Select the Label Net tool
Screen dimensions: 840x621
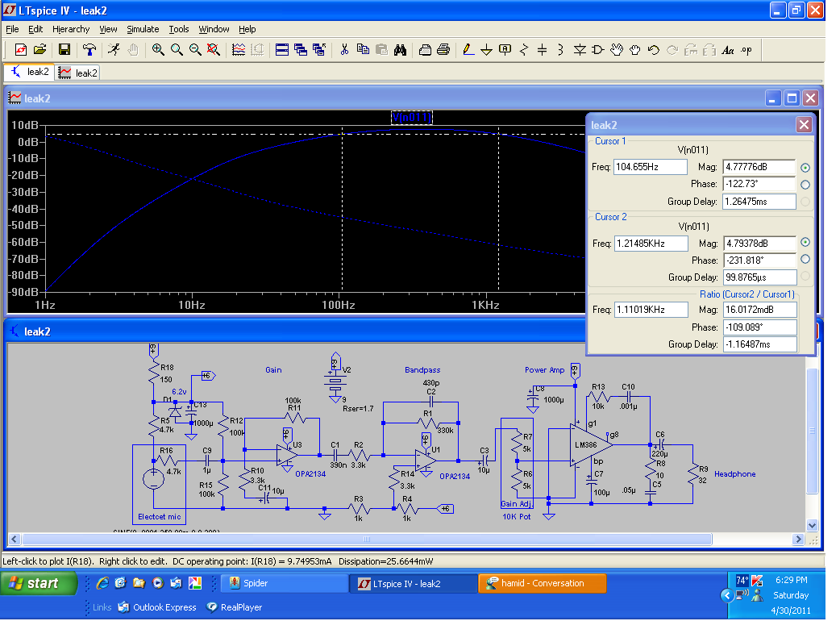pyautogui.click(x=505, y=50)
